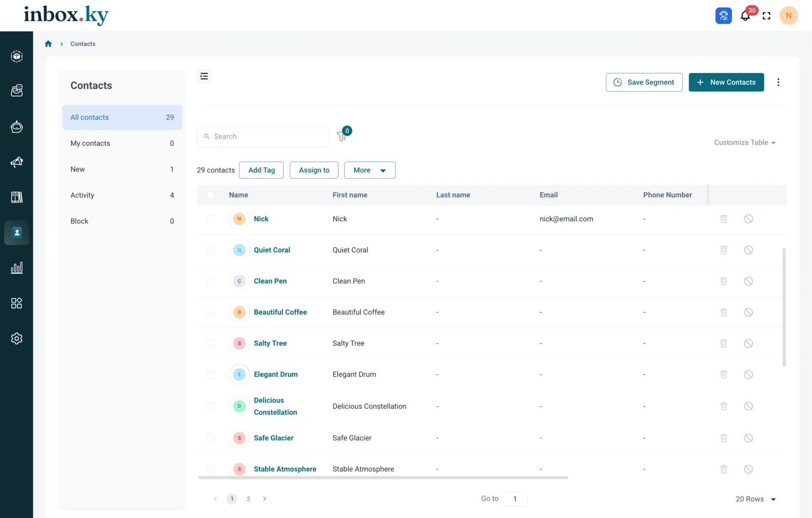
Task: Open the integrations grid icon in sidebar
Action: click(x=17, y=303)
